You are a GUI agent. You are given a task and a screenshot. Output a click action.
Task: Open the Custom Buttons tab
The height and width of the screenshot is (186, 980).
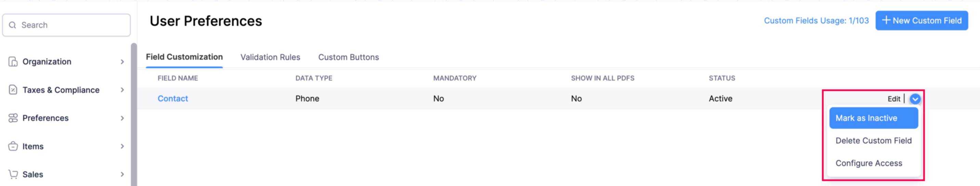click(348, 57)
